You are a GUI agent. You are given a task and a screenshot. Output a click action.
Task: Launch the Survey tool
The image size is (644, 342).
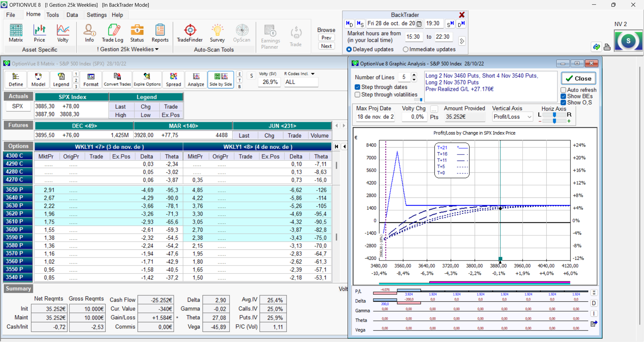click(x=217, y=33)
